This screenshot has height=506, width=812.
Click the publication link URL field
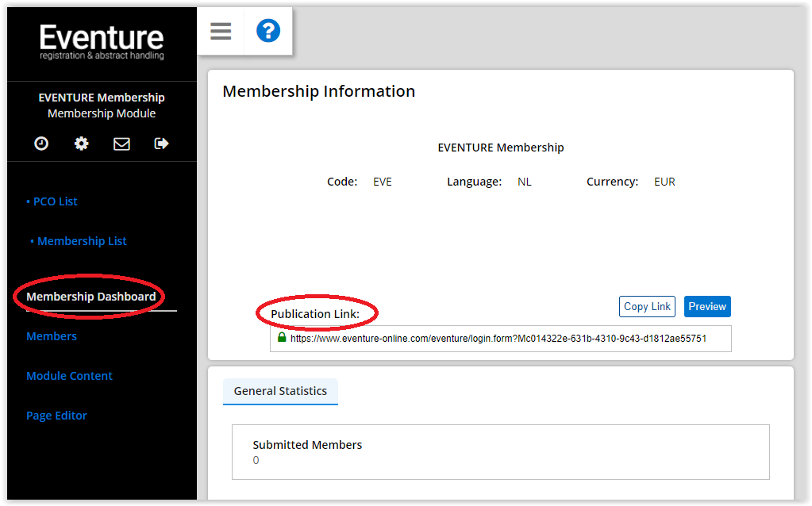[x=501, y=339]
